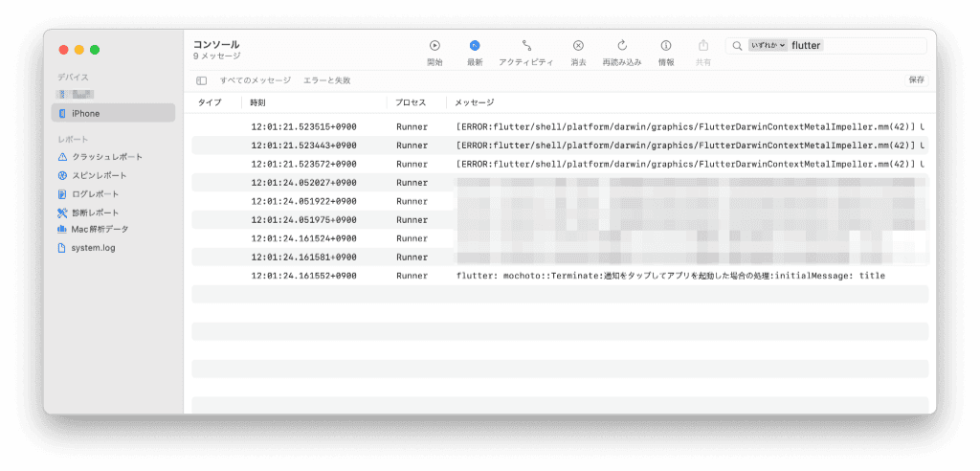Open the いずれか search filter dropdown
Screen dimensions: 980x471
pyautogui.click(x=768, y=45)
